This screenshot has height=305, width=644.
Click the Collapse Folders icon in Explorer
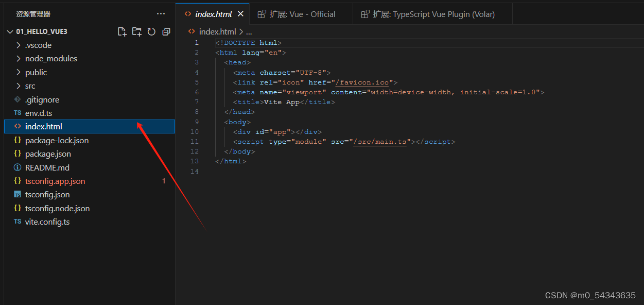[166, 31]
